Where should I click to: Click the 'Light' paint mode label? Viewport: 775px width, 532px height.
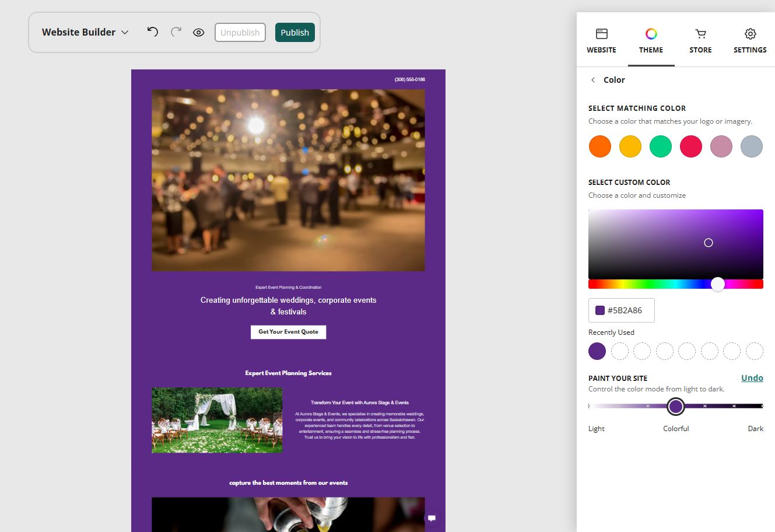click(x=597, y=429)
